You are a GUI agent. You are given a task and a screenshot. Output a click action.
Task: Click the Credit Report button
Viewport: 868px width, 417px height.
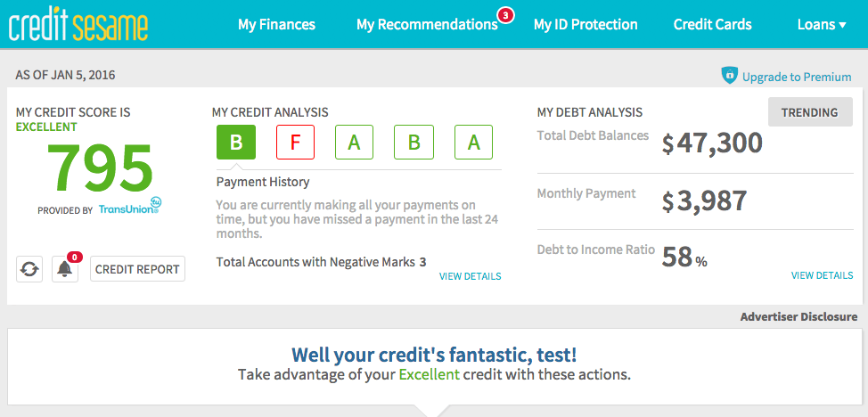137,268
